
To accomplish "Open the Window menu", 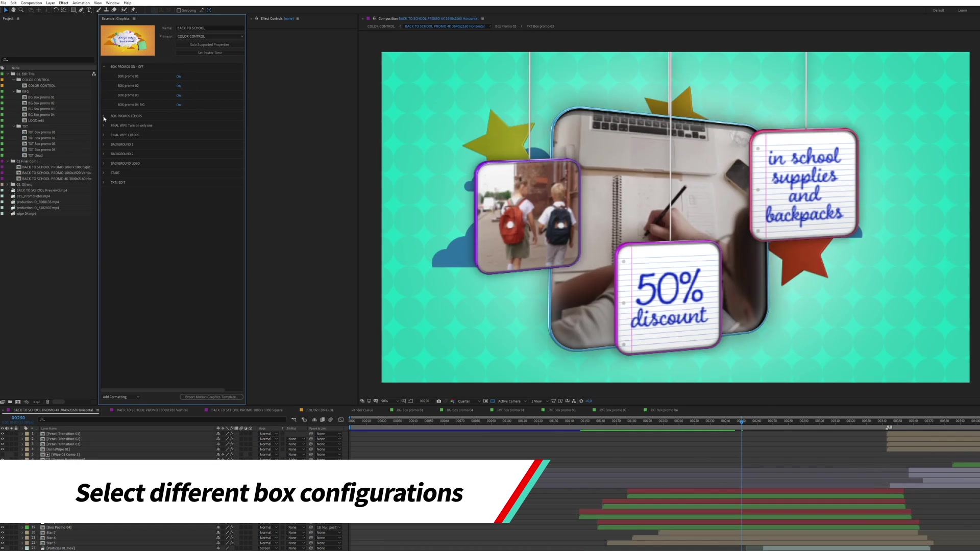I will pos(113,3).
